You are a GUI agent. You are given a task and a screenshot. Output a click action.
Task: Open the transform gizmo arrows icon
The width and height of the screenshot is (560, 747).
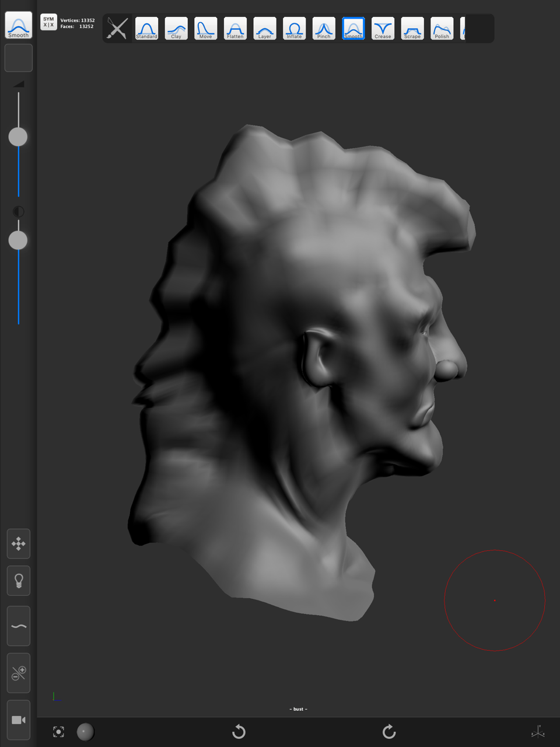tap(19, 544)
